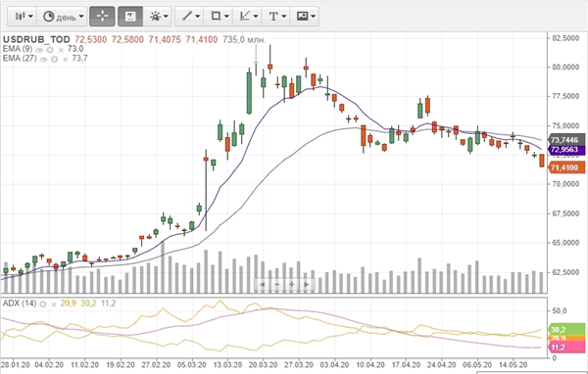The width and height of the screenshot is (588, 374).
Task: Click the 04.02.20 date label
Action: pyautogui.click(x=49, y=364)
